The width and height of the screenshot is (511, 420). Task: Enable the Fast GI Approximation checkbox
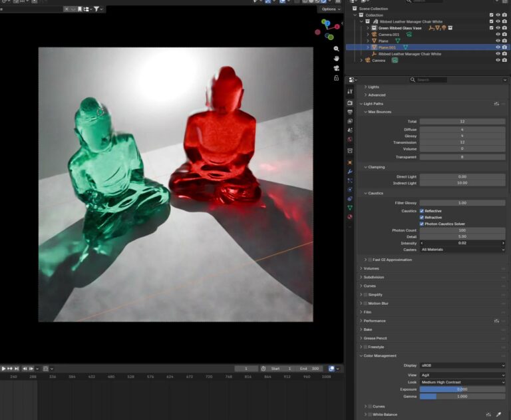click(x=370, y=260)
